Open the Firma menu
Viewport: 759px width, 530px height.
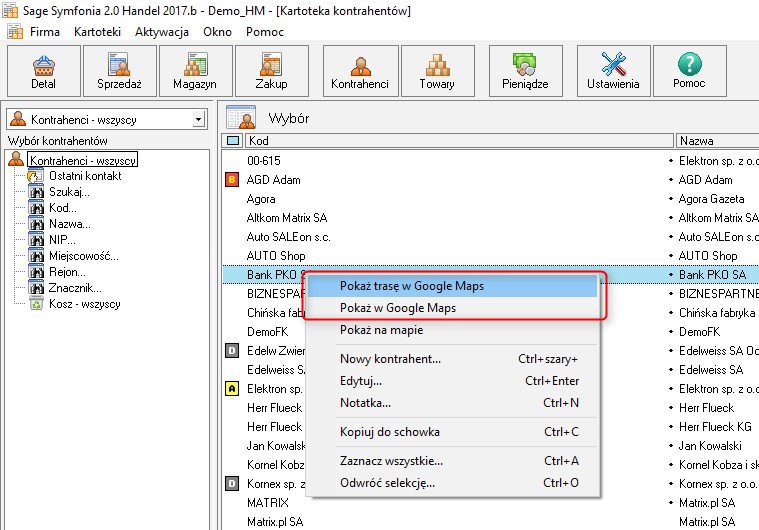pos(45,32)
